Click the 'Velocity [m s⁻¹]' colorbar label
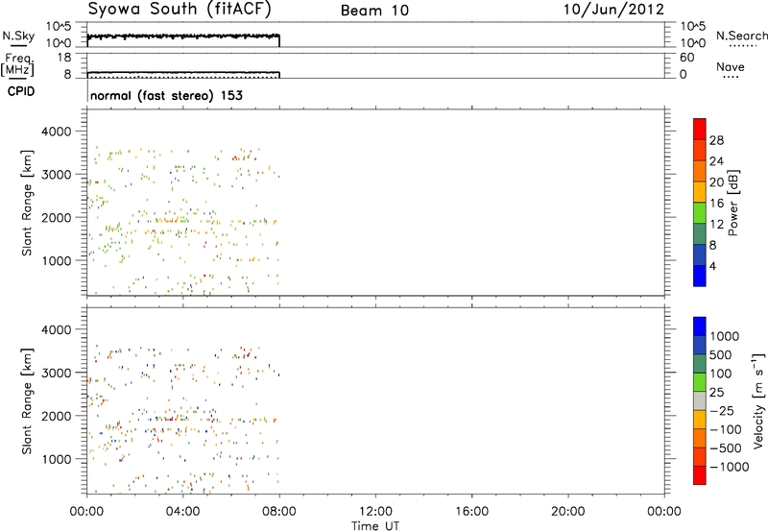Image resolution: width=768 pixels, height=532 pixels. (x=758, y=400)
